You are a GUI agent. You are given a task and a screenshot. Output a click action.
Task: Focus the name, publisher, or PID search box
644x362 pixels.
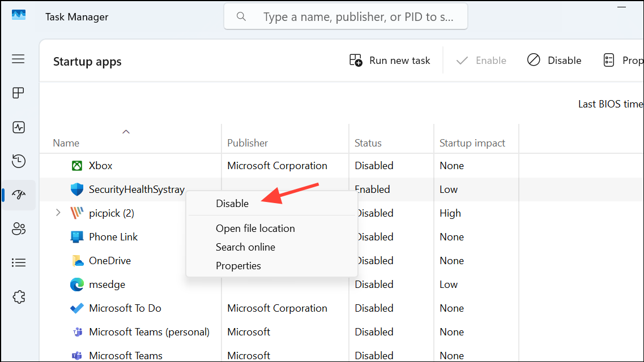[x=346, y=16]
